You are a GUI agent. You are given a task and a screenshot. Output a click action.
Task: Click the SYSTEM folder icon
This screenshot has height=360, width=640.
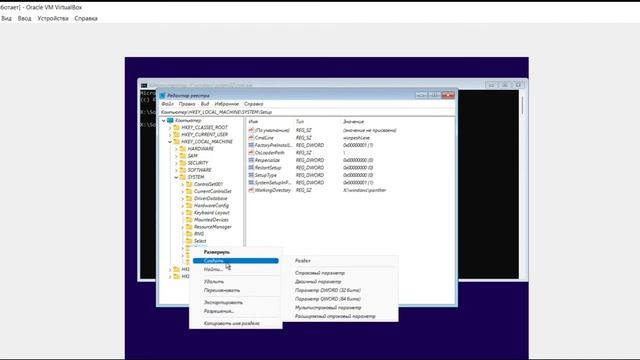183,177
